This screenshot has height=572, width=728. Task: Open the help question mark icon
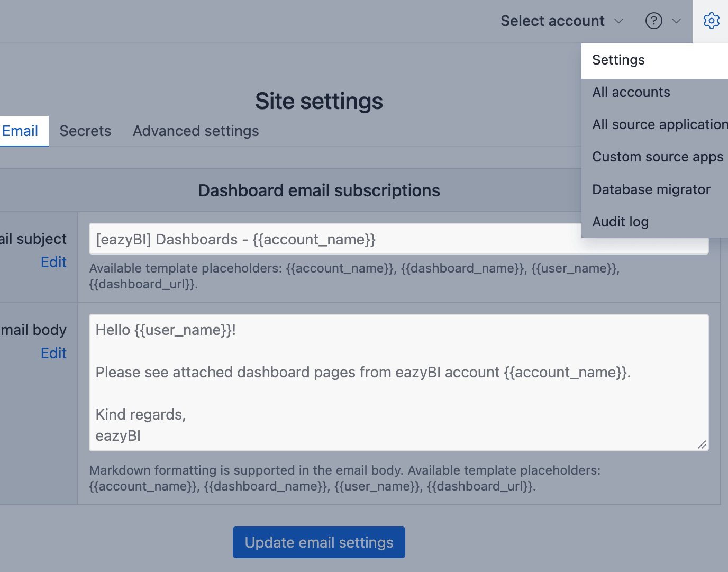click(x=654, y=21)
